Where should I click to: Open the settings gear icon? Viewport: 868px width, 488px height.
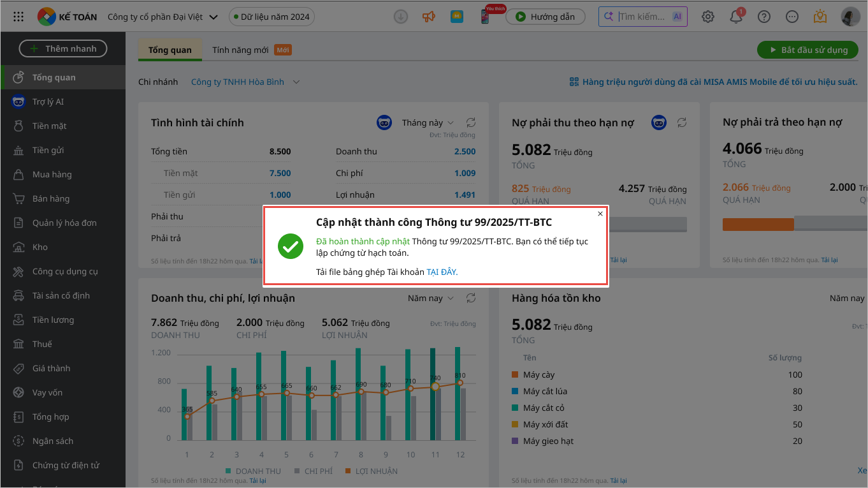point(708,17)
